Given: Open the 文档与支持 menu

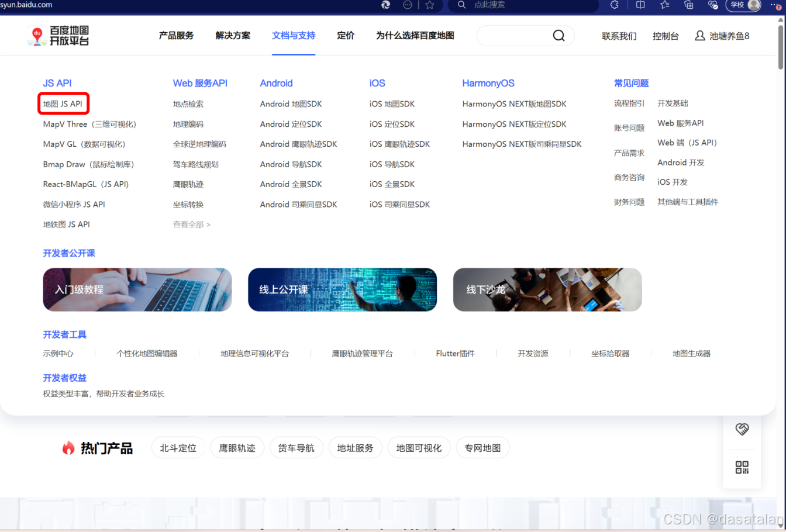Looking at the screenshot, I should (x=294, y=36).
